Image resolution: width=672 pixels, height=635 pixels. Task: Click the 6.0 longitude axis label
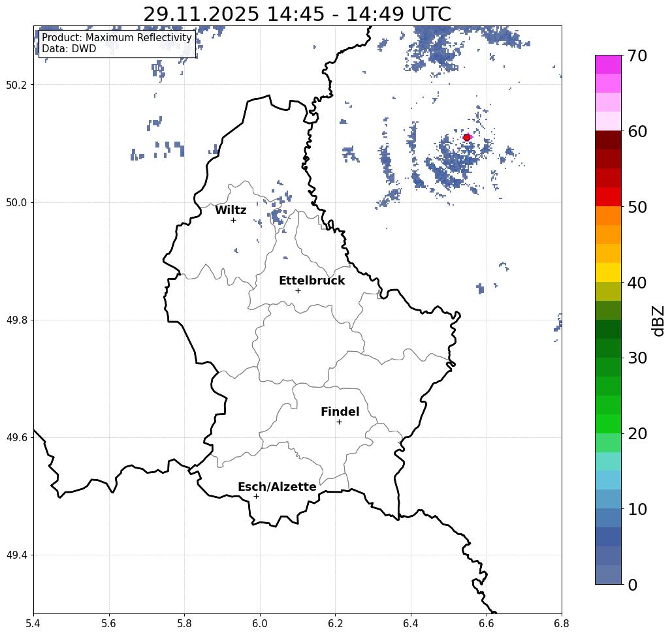click(260, 623)
